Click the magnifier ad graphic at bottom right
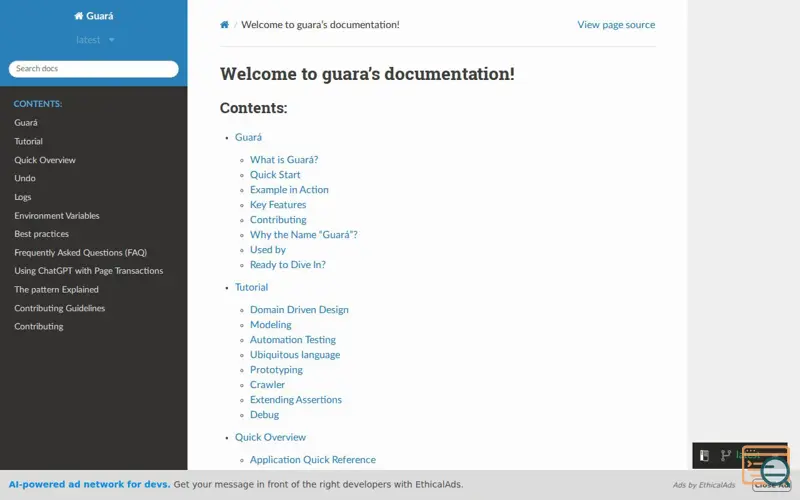 (766, 465)
